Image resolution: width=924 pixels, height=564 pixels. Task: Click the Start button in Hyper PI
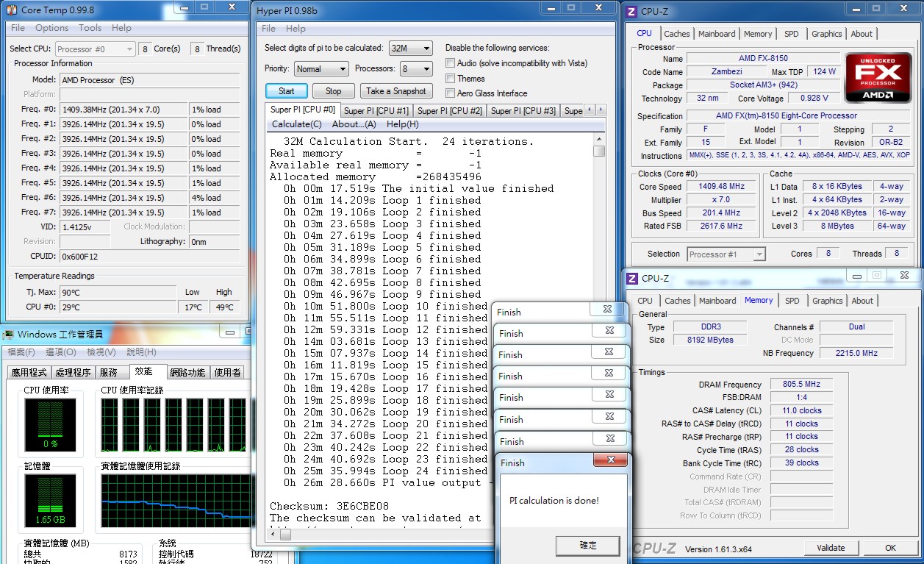tap(287, 91)
